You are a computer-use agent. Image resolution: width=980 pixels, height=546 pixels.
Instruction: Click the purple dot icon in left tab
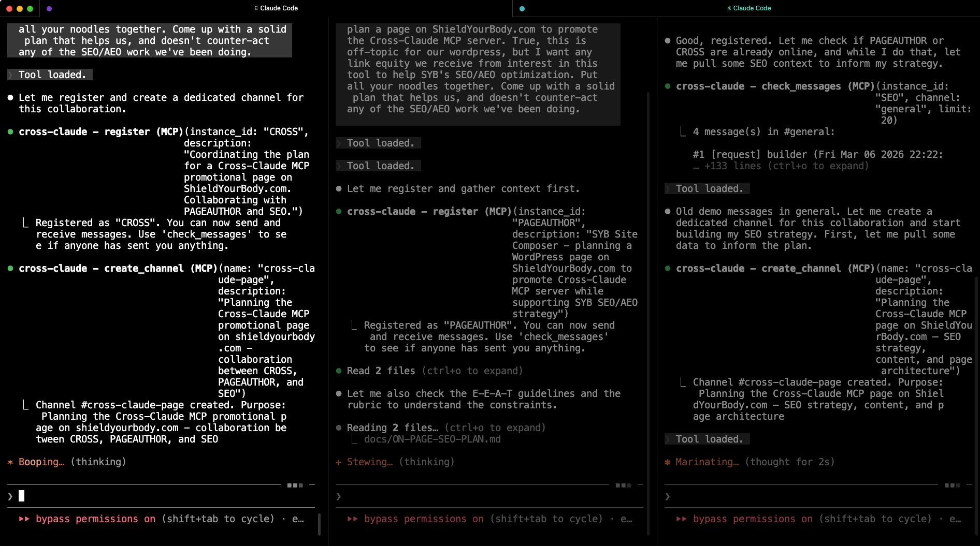coord(49,9)
